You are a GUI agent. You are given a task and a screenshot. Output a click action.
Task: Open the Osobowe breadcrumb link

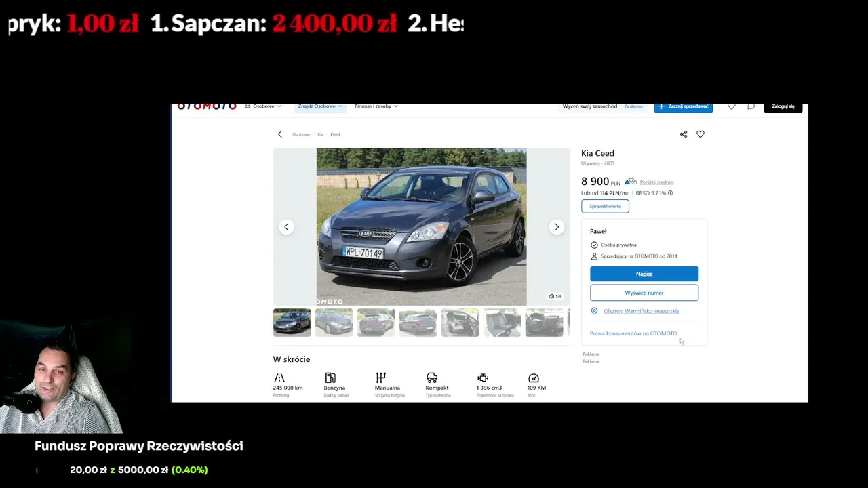point(301,134)
